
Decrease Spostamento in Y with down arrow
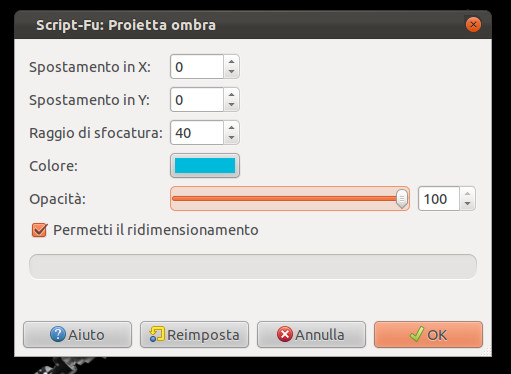231,105
